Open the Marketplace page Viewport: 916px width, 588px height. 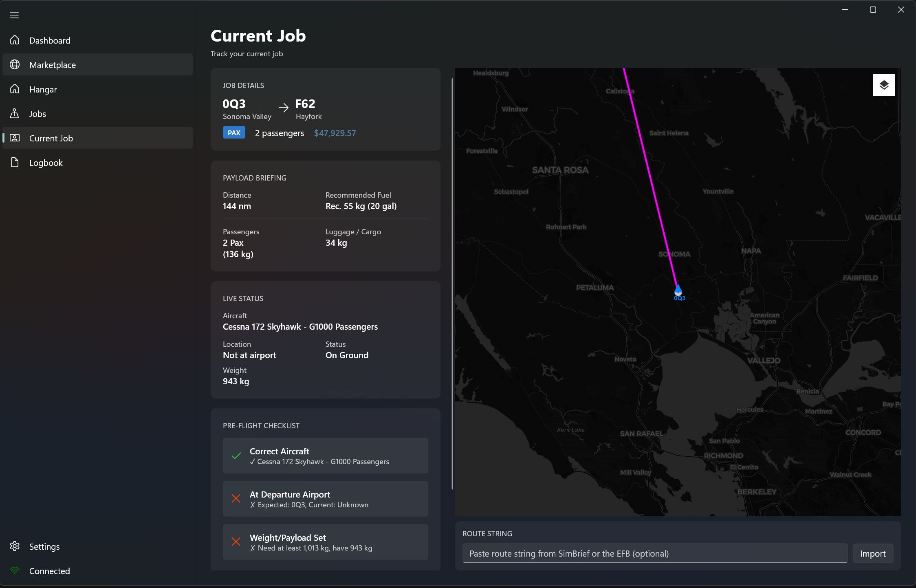[53, 65]
